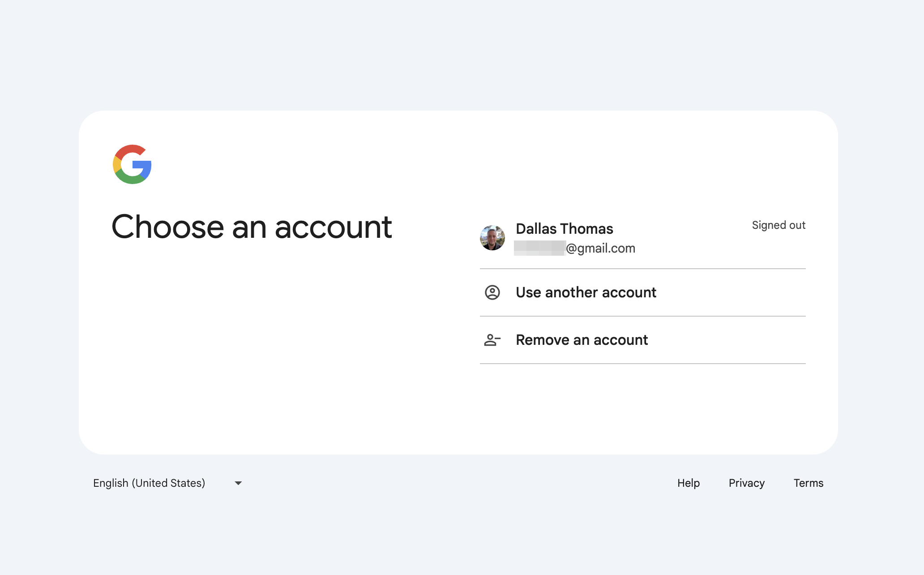Choose Use another account
Screen dimensions: 924x575
coord(586,292)
